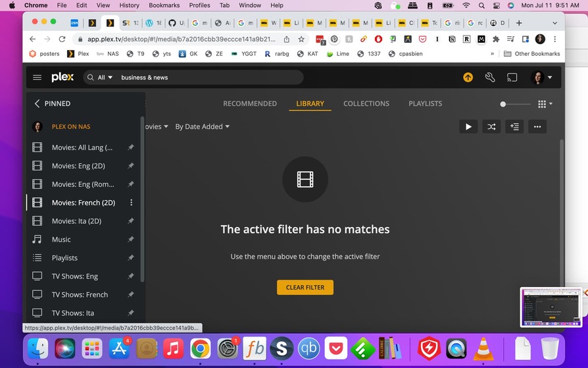Open the screenshot preview thumbnail
This screenshot has width=588, height=368.
(x=551, y=307)
